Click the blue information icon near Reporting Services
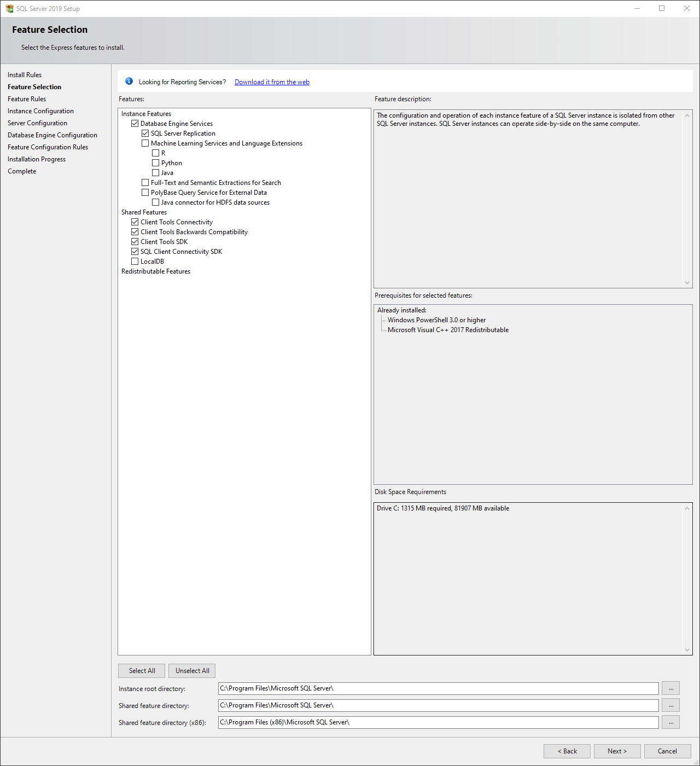The image size is (700, 766). pos(129,82)
